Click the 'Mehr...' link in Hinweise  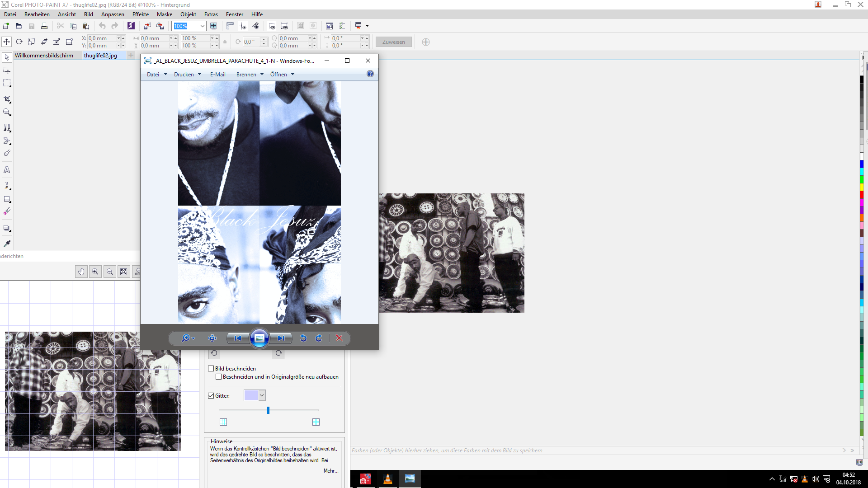tap(330, 471)
